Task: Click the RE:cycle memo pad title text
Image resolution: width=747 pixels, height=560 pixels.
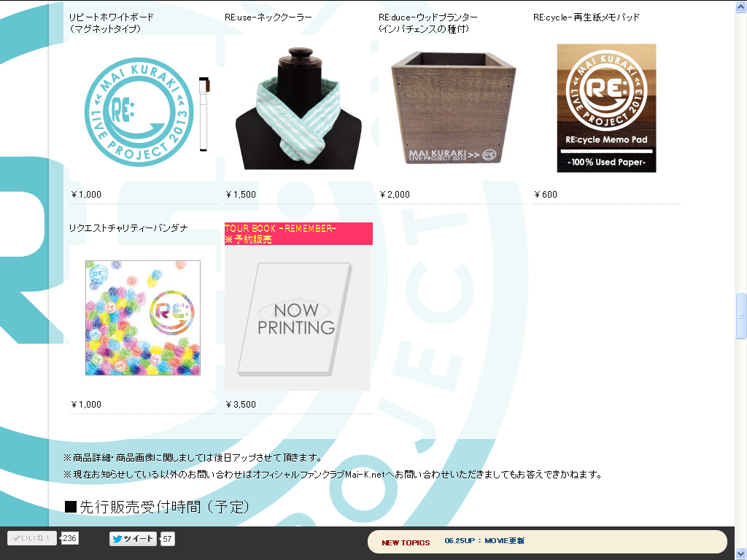Action: pos(586,17)
